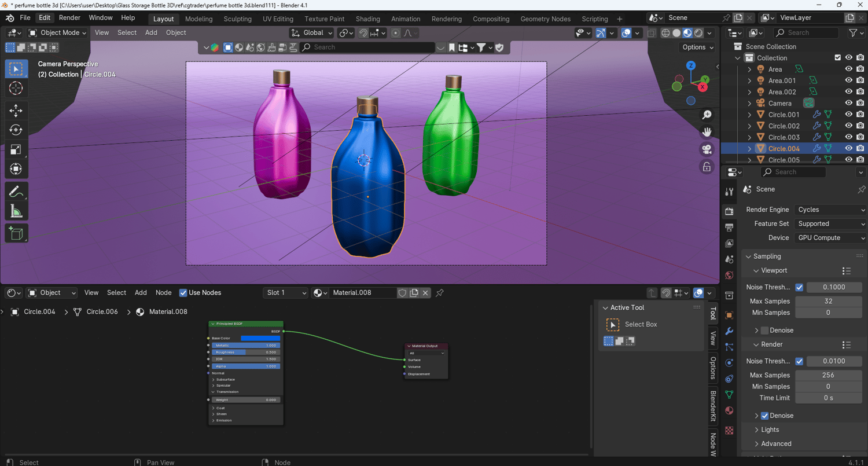Disable the Render Denoise checkbox
Screen dimensions: 868x466
(x=764, y=416)
